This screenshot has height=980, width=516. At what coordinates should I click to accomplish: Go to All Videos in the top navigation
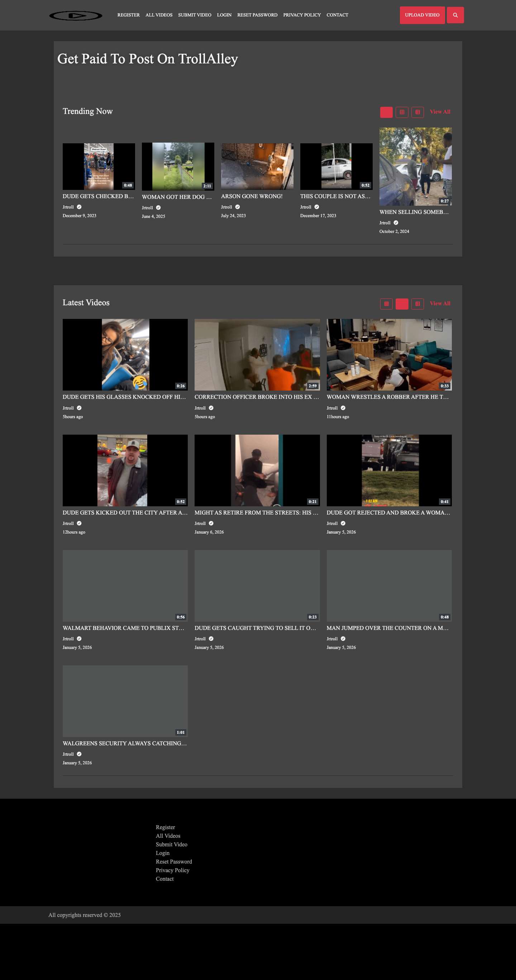pyautogui.click(x=159, y=15)
